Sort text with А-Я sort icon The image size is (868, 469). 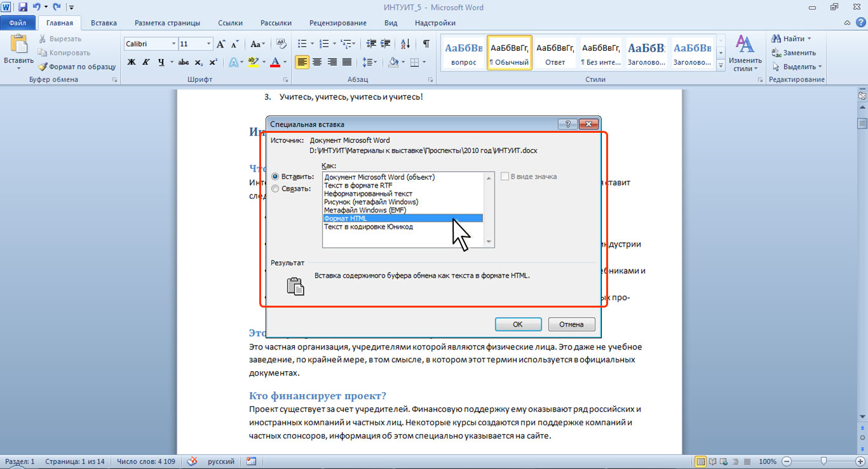[406, 44]
